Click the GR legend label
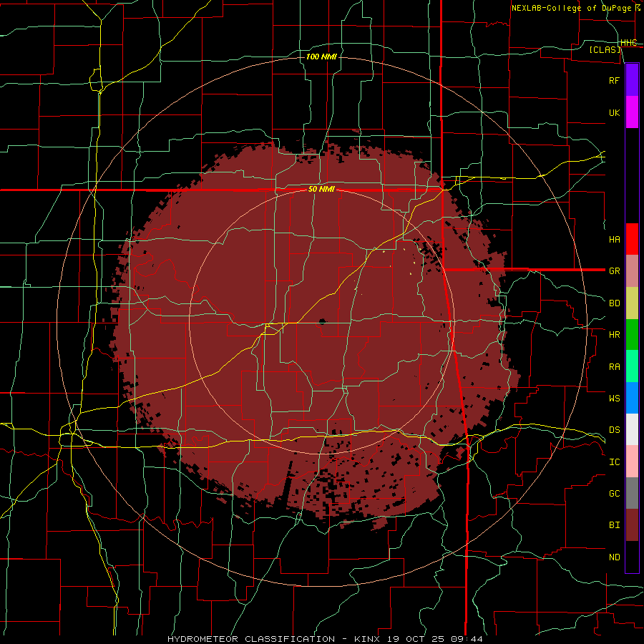The image size is (644, 644). click(614, 271)
